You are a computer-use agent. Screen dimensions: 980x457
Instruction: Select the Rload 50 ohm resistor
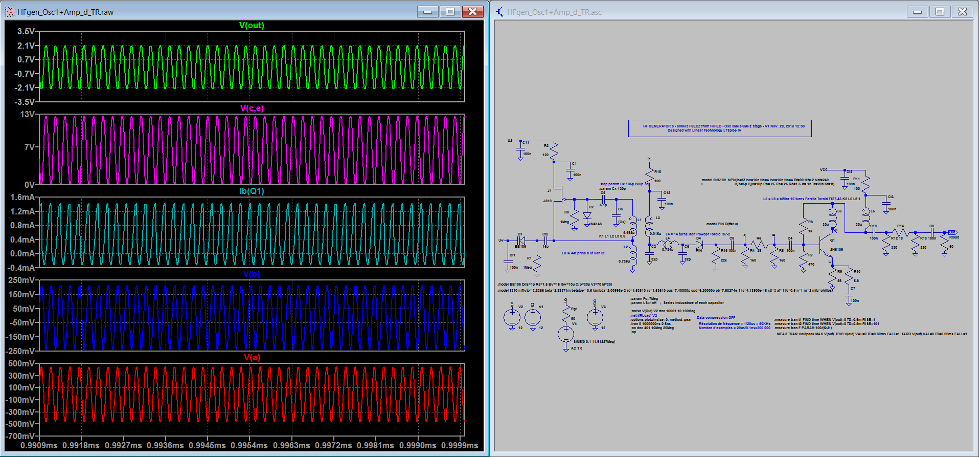tap(945, 243)
